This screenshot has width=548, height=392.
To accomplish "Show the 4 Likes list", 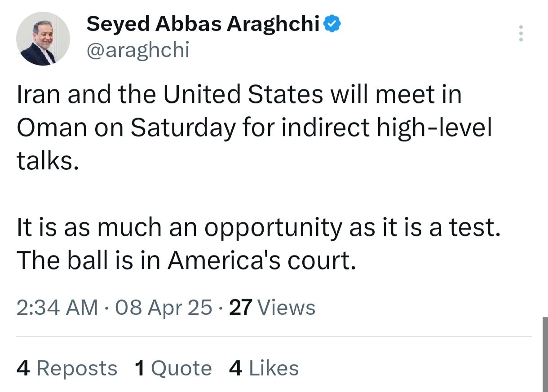I will 264,368.
